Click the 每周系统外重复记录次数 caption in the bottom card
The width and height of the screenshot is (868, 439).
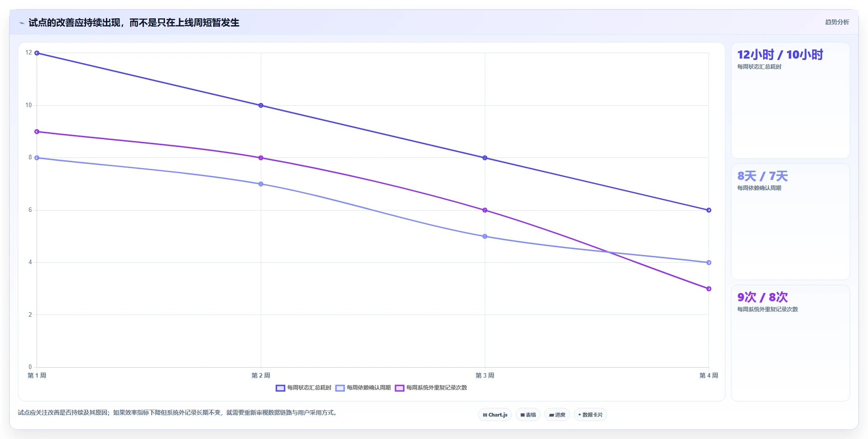click(767, 309)
